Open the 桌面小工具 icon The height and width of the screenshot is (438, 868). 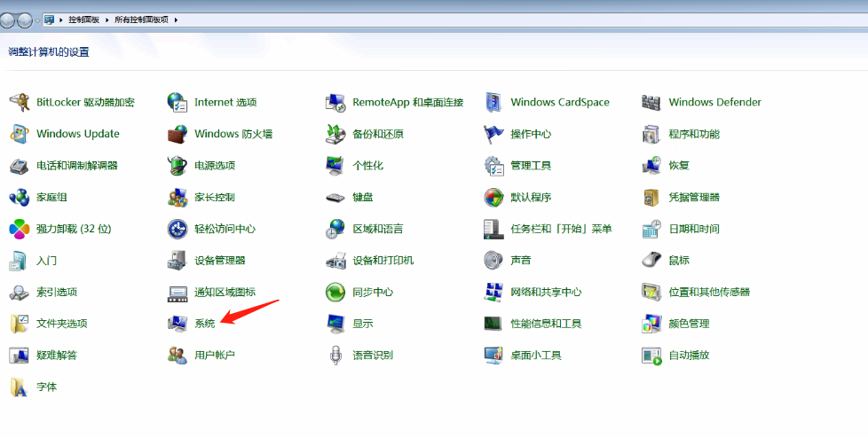click(493, 355)
